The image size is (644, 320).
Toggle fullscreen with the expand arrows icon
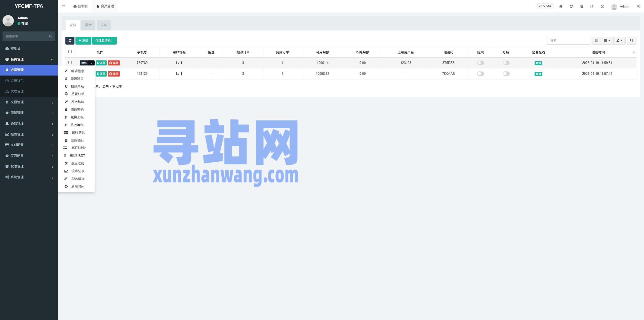(602, 6)
